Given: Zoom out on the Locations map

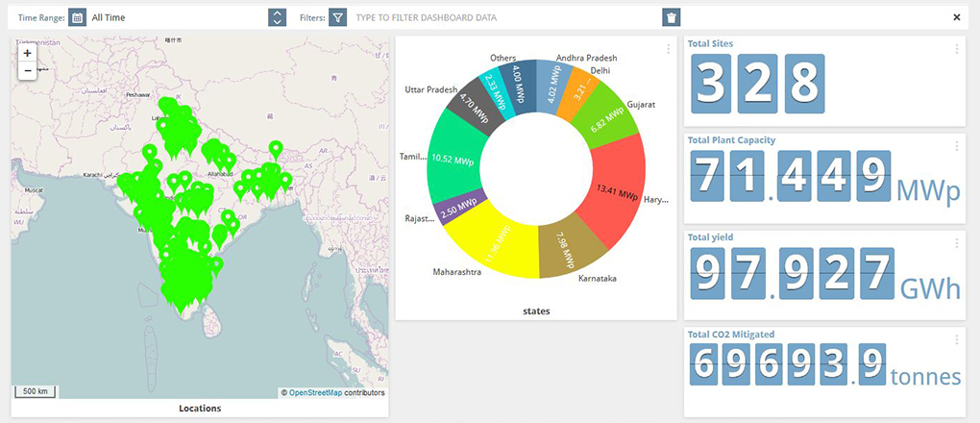Looking at the screenshot, I should (27, 71).
